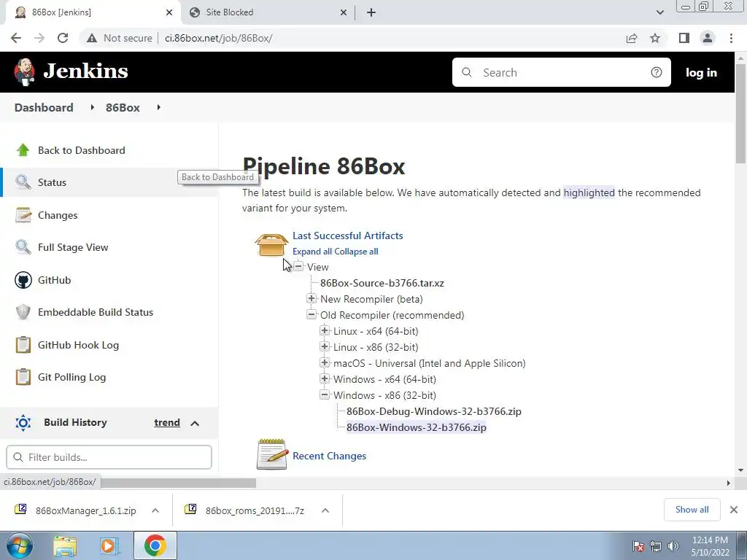Open Windows Media Player from the taskbar
This screenshot has height=560, width=747.
109,546
